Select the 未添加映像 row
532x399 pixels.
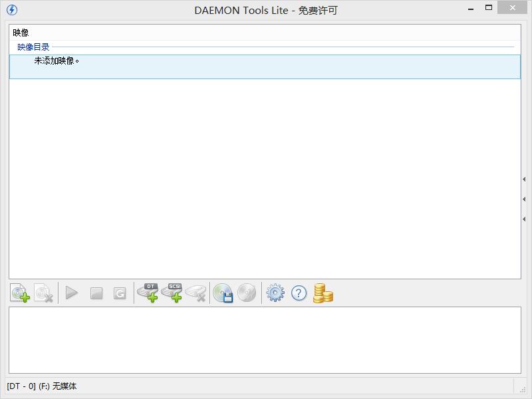coord(265,67)
